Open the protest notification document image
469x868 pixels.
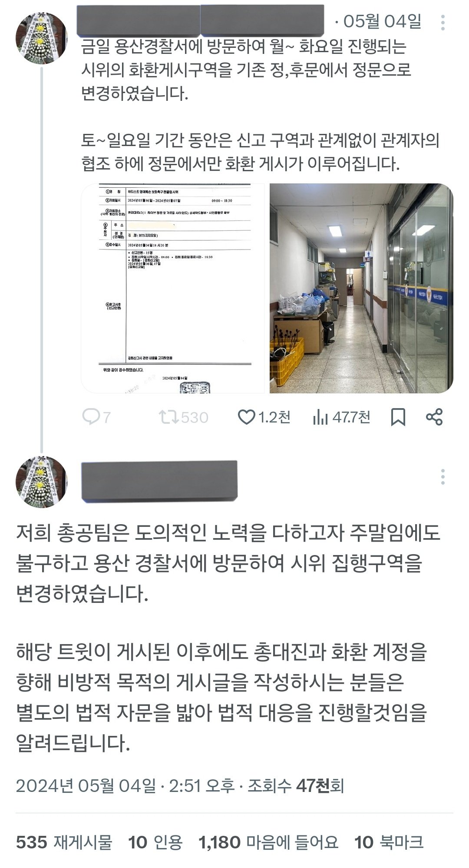(x=172, y=288)
